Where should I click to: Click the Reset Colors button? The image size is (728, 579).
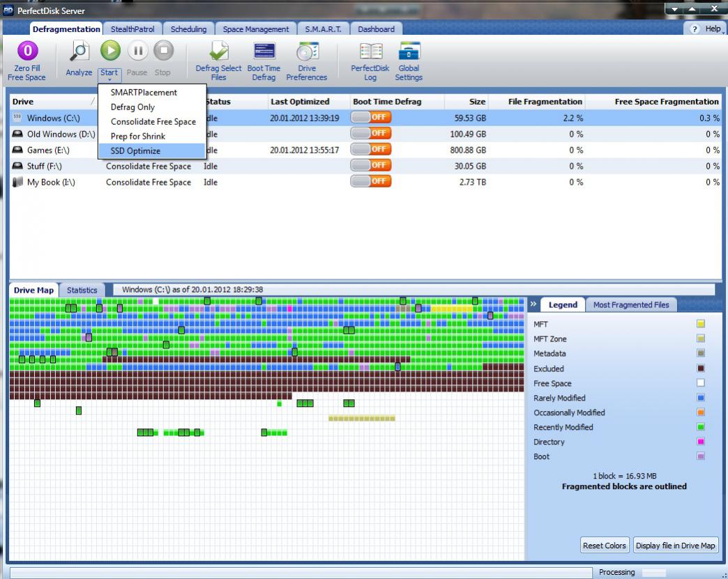[x=605, y=545]
